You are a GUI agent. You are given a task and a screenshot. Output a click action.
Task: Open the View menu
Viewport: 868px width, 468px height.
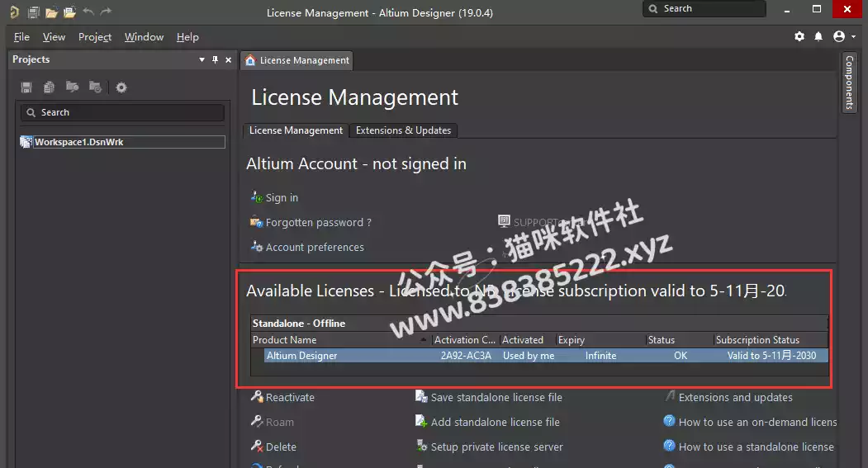point(54,37)
